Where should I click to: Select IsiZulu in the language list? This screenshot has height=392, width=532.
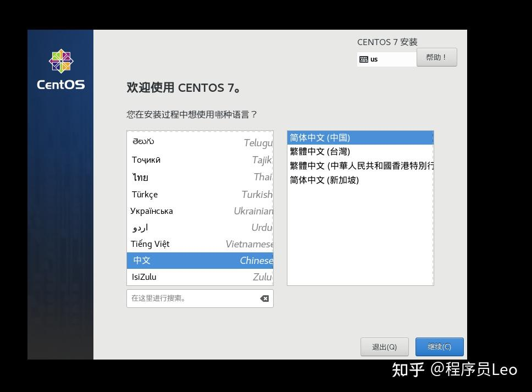pos(200,277)
